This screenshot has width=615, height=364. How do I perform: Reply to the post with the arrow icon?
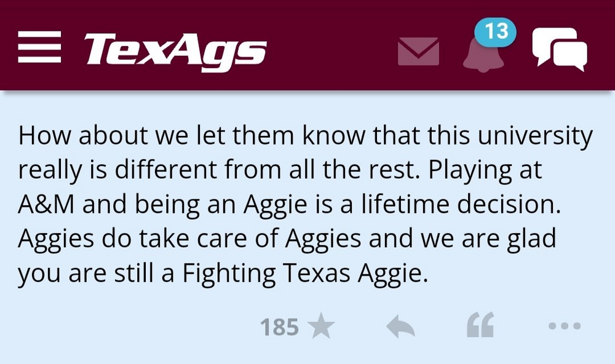[x=400, y=327]
